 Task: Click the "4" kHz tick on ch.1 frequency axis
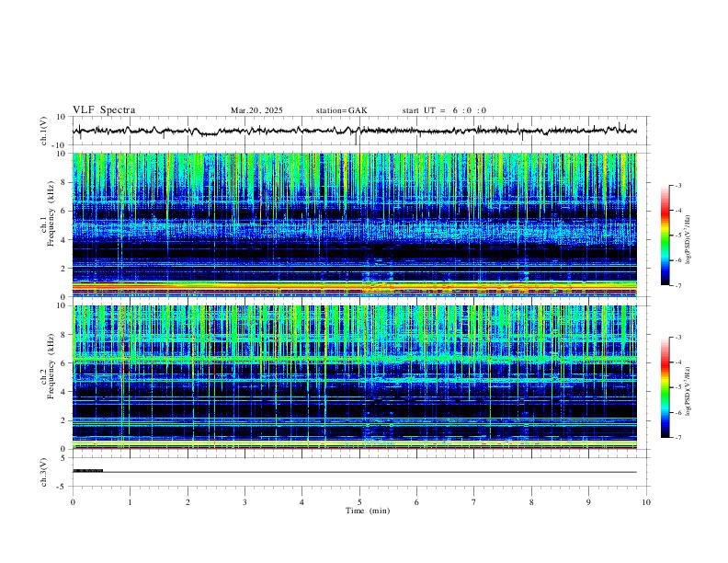[x=63, y=240]
